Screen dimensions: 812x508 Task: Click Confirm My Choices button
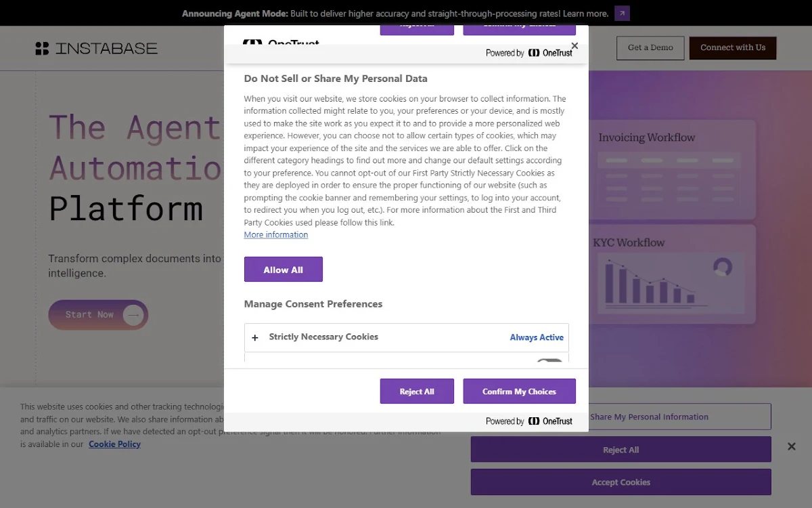(x=519, y=391)
